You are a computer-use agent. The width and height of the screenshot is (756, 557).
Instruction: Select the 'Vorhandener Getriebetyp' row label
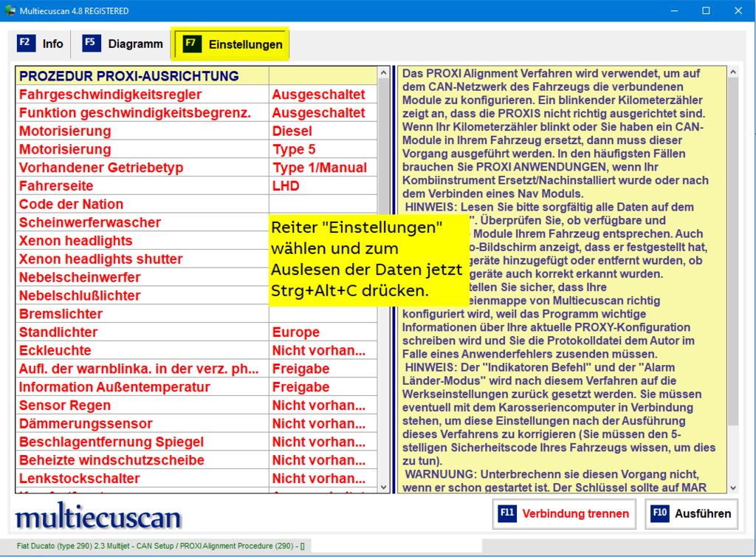(101, 168)
